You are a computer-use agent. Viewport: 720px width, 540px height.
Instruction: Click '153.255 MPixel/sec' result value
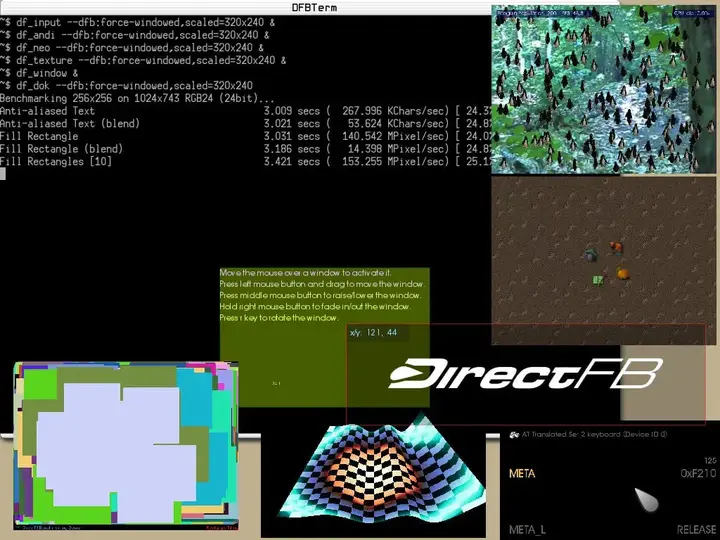[394, 162]
